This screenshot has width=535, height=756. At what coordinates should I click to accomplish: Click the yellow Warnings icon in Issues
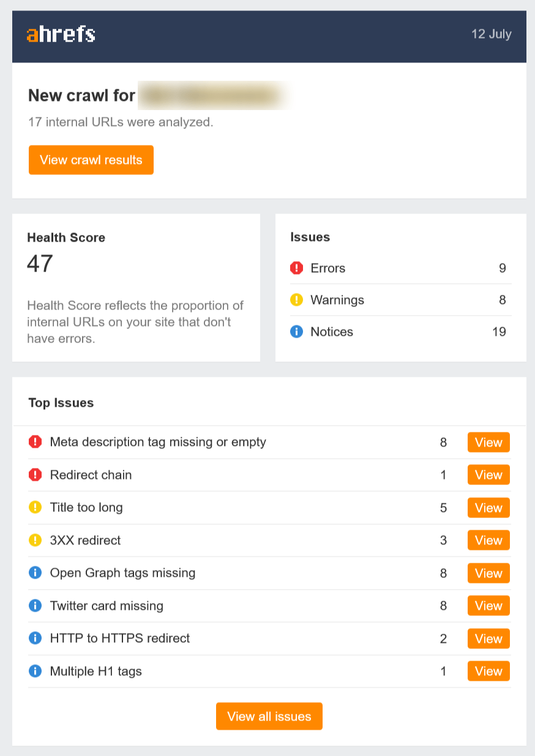(297, 300)
